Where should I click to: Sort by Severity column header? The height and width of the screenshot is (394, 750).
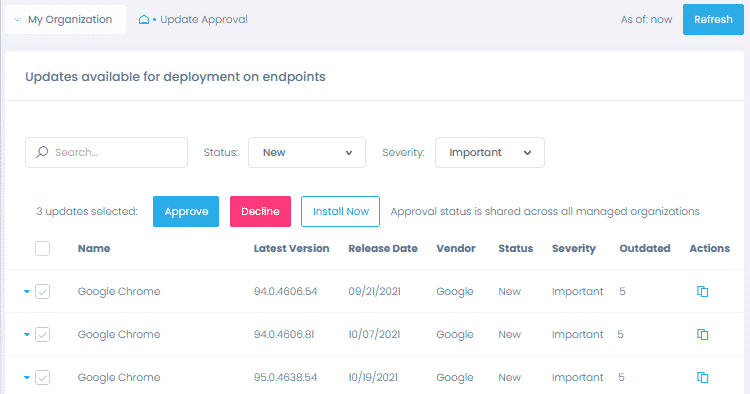pos(574,249)
